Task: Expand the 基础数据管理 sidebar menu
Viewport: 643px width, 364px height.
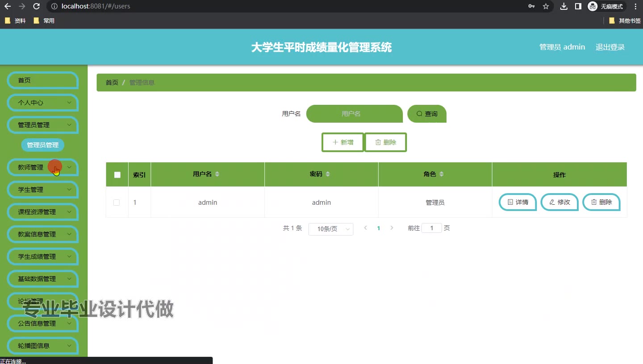Action: tap(43, 279)
